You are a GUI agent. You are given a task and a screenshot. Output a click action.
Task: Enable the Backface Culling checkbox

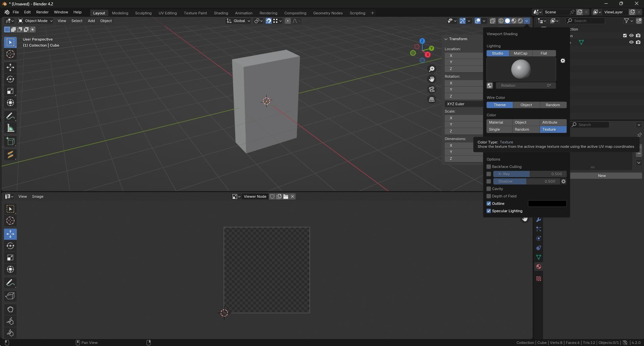click(x=489, y=167)
